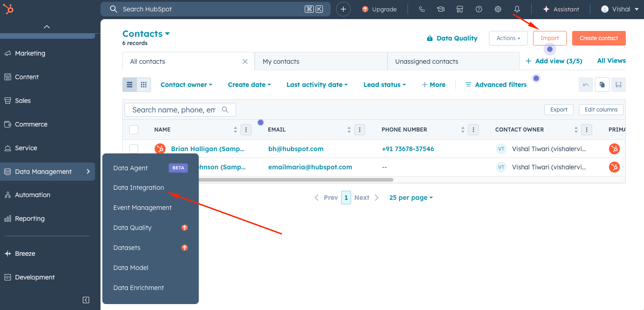Click the clone view icon
Viewport: 644px width, 310px height.
point(602,85)
